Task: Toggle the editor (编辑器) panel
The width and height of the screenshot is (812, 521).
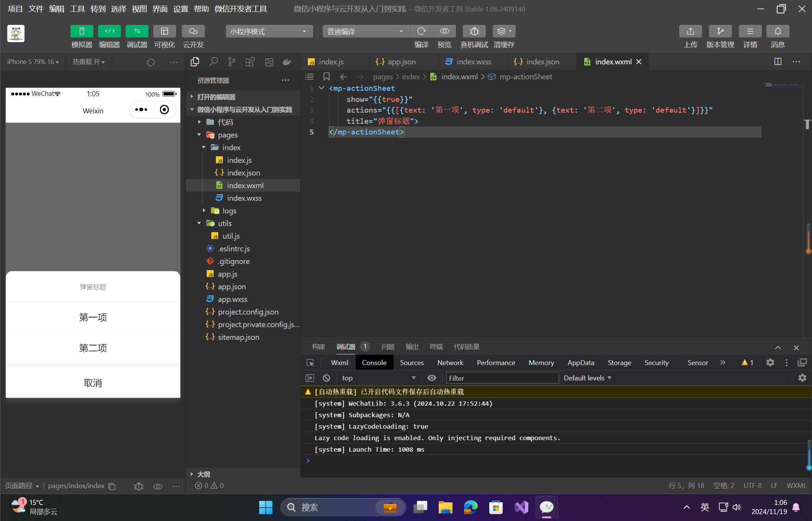Action: [x=109, y=31]
